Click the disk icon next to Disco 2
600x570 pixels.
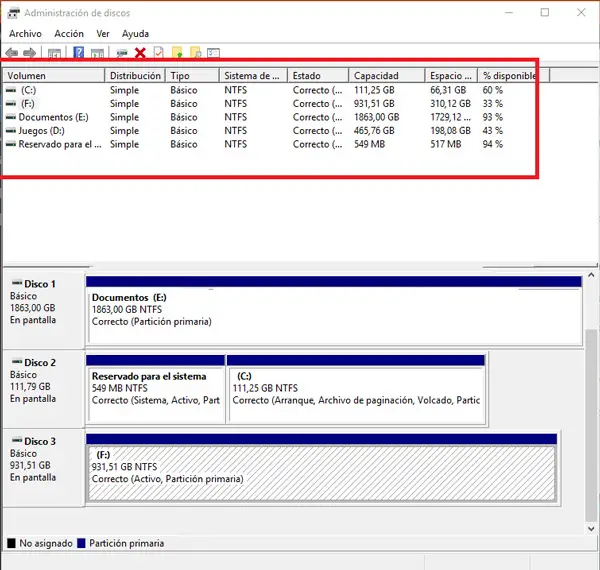(x=17, y=362)
